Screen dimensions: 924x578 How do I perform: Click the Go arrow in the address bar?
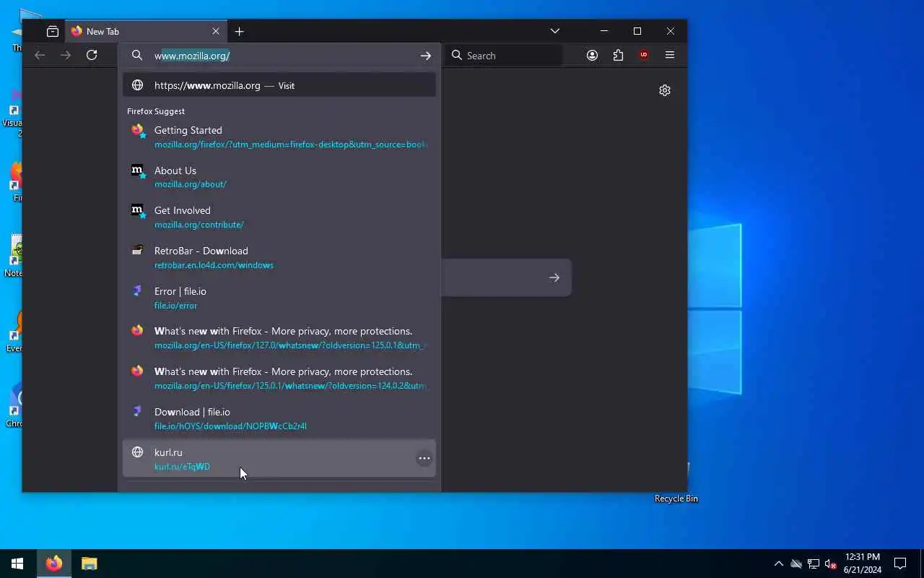coord(426,56)
